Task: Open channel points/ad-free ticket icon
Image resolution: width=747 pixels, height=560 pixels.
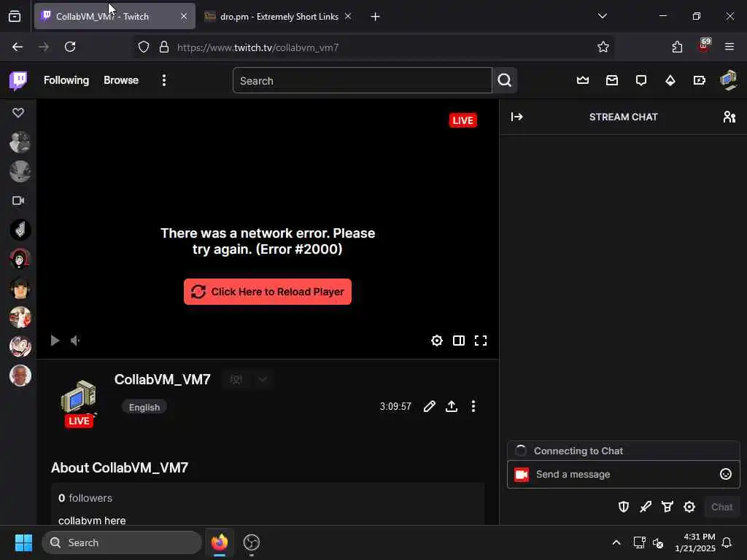Action: [x=700, y=80]
